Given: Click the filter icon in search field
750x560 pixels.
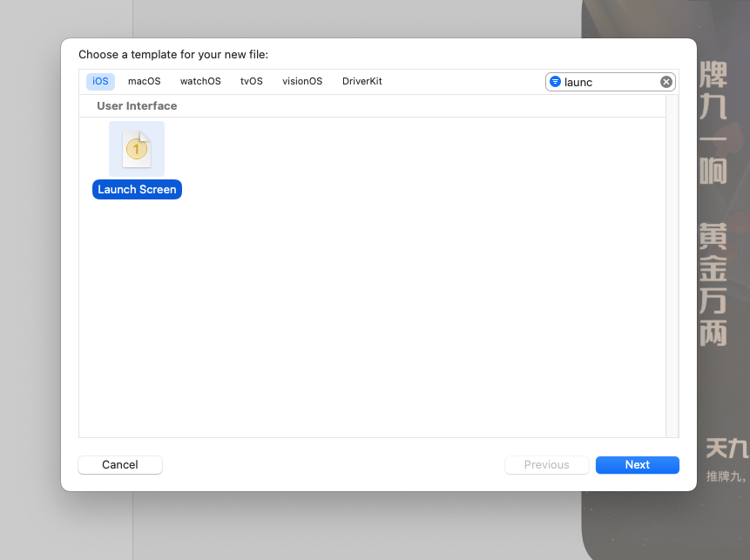Looking at the screenshot, I should tap(555, 82).
